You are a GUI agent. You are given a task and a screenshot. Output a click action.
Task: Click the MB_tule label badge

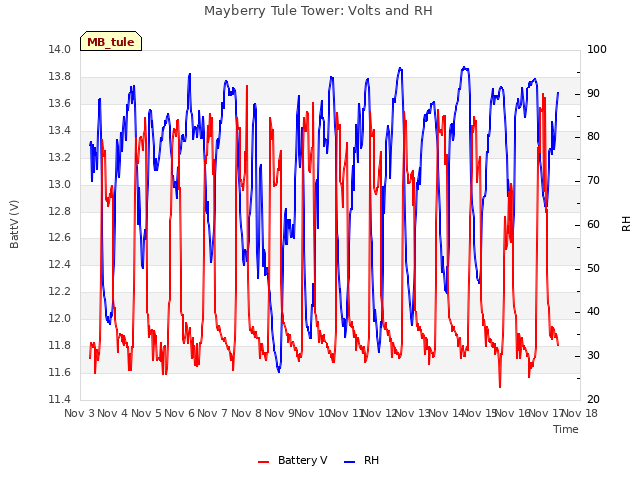[x=111, y=41]
